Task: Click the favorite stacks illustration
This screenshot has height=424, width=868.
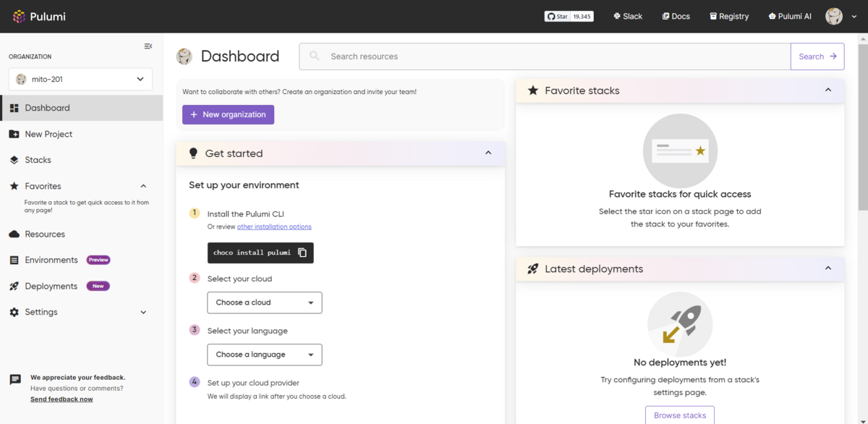Action: 680,150
